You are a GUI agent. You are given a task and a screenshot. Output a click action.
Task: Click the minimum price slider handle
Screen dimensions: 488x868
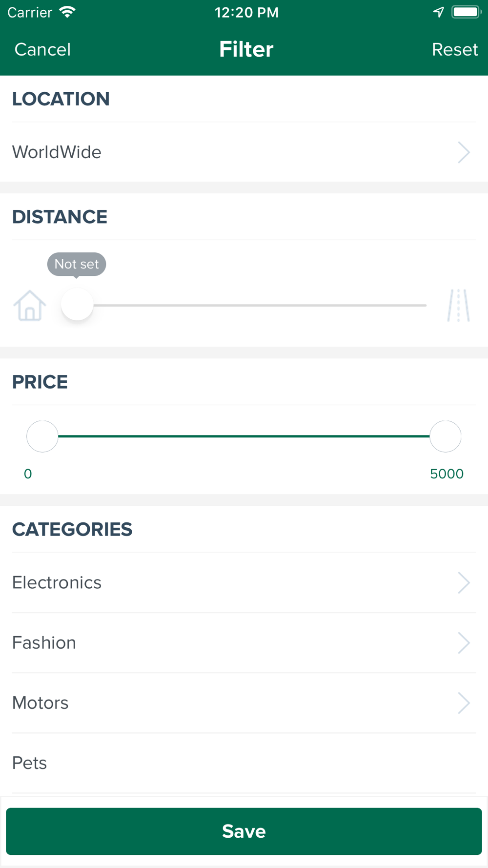[x=42, y=436]
